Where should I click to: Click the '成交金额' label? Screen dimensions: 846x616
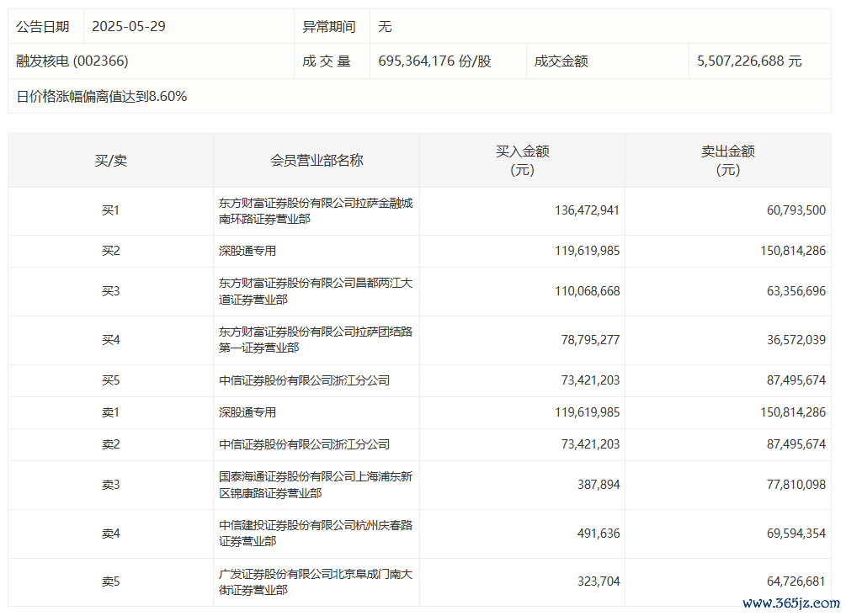tap(561, 61)
